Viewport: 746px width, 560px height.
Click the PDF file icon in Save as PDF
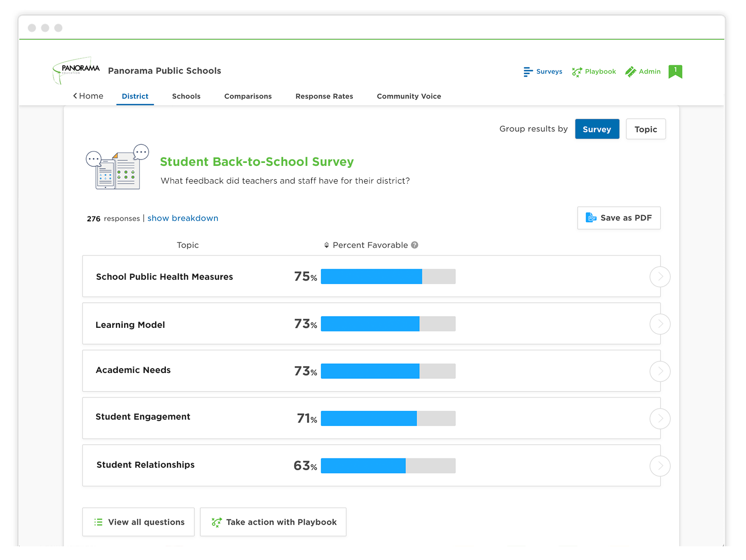[591, 217]
